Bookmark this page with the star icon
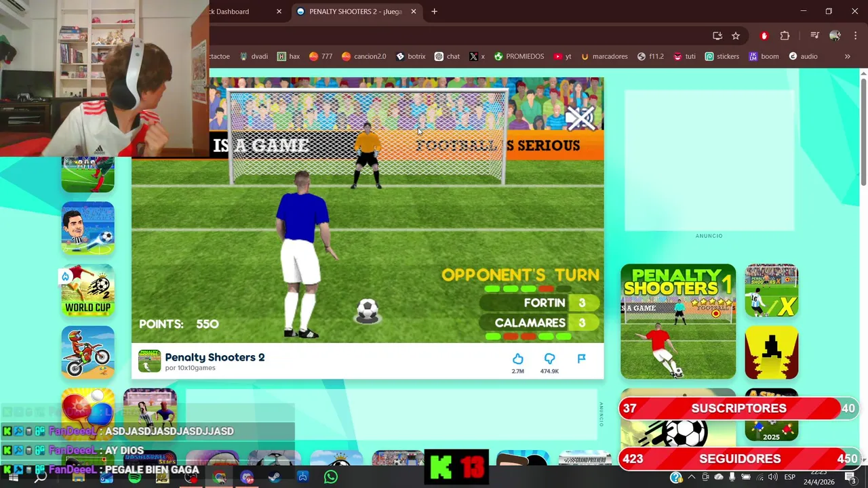The width and height of the screenshot is (868, 488). [736, 36]
